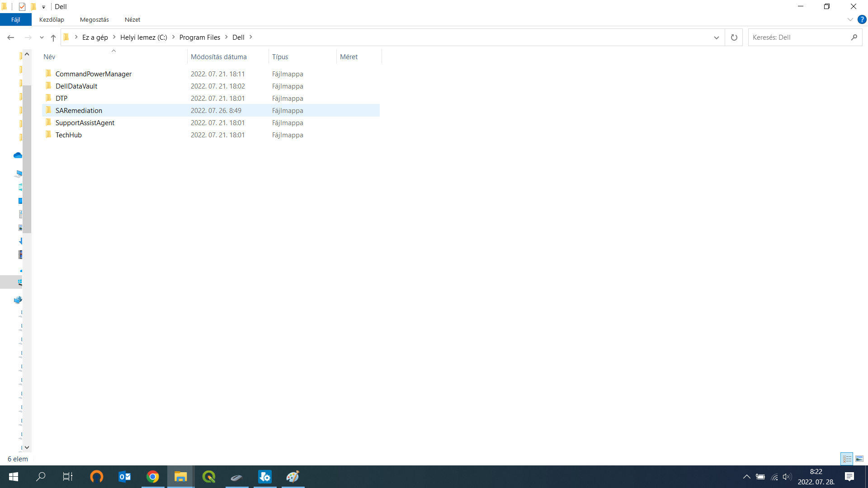The width and height of the screenshot is (868, 488).
Task: Open the Windows Start menu
Action: click(x=14, y=477)
